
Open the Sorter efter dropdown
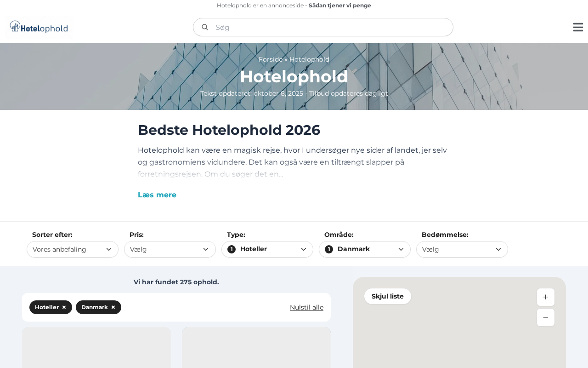click(x=73, y=249)
